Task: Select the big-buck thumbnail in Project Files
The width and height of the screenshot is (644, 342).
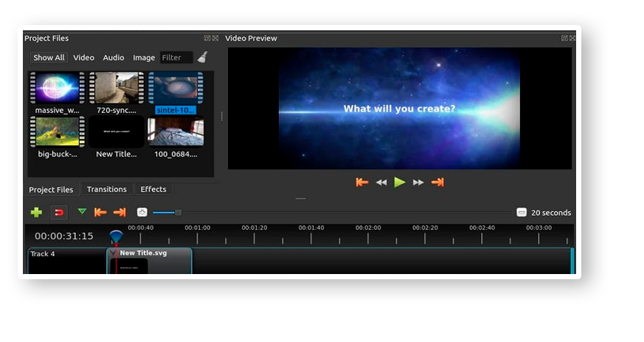Action: pyautogui.click(x=58, y=132)
